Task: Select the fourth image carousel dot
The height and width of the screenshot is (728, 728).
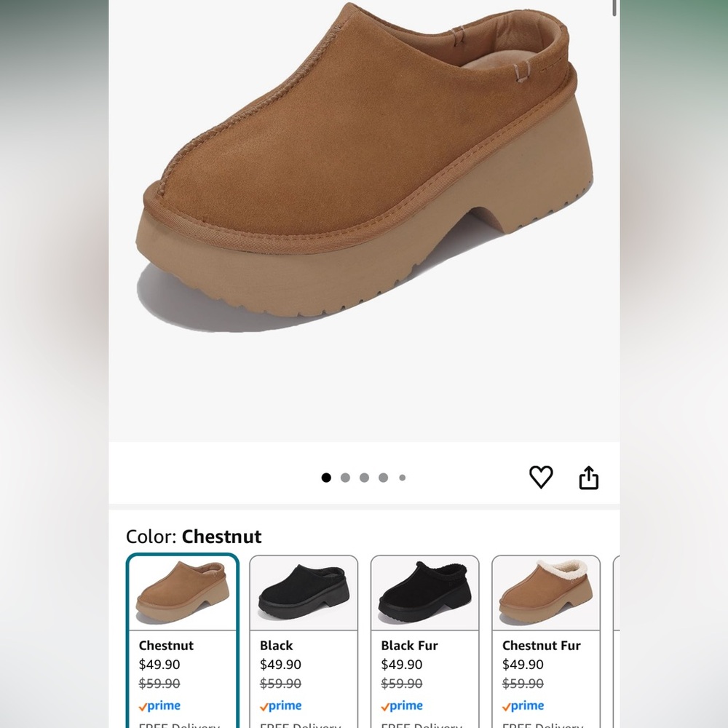Action: pos(383,478)
